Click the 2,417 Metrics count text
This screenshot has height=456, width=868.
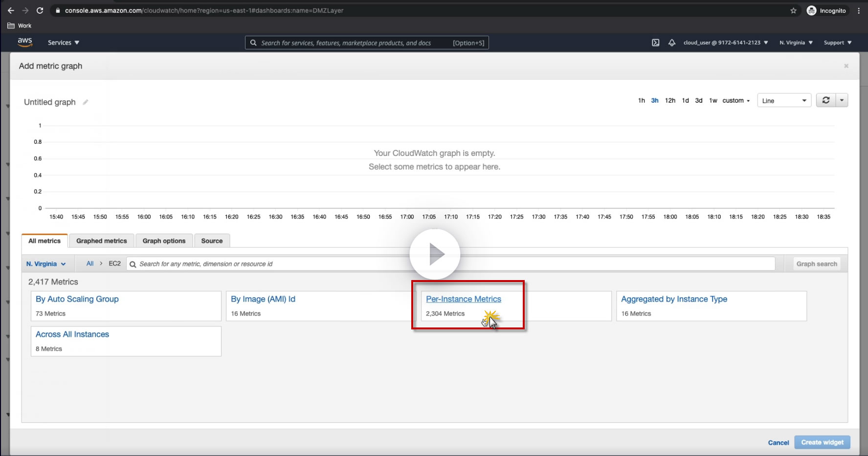pyautogui.click(x=53, y=282)
